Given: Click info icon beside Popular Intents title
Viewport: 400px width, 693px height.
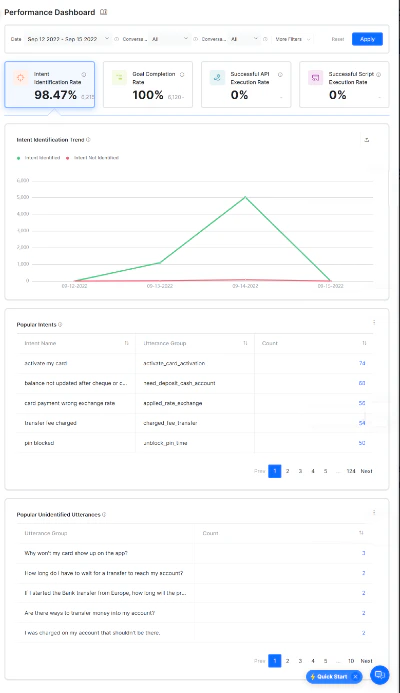Looking at the screenshot, I should point(60,324).
